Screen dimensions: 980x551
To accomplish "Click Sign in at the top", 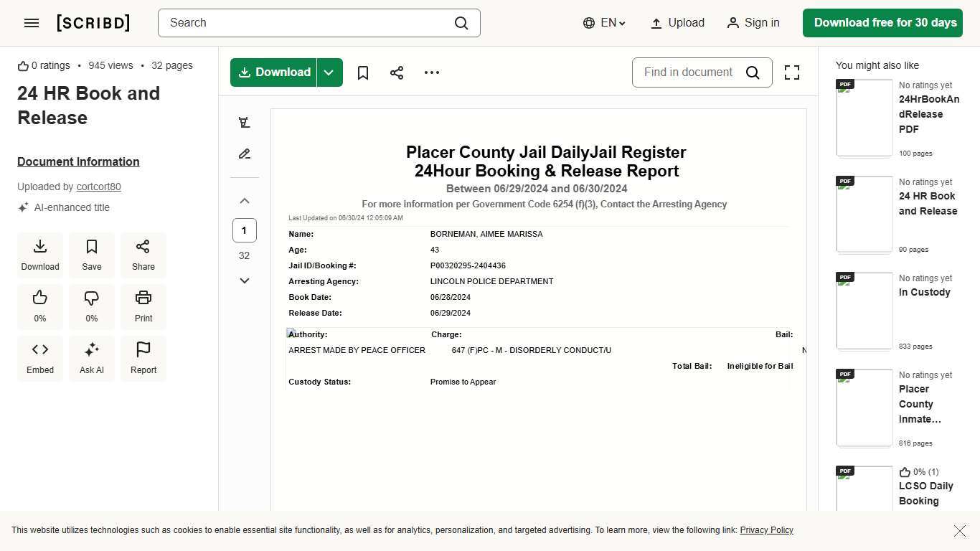I will (x=753, y=22).
